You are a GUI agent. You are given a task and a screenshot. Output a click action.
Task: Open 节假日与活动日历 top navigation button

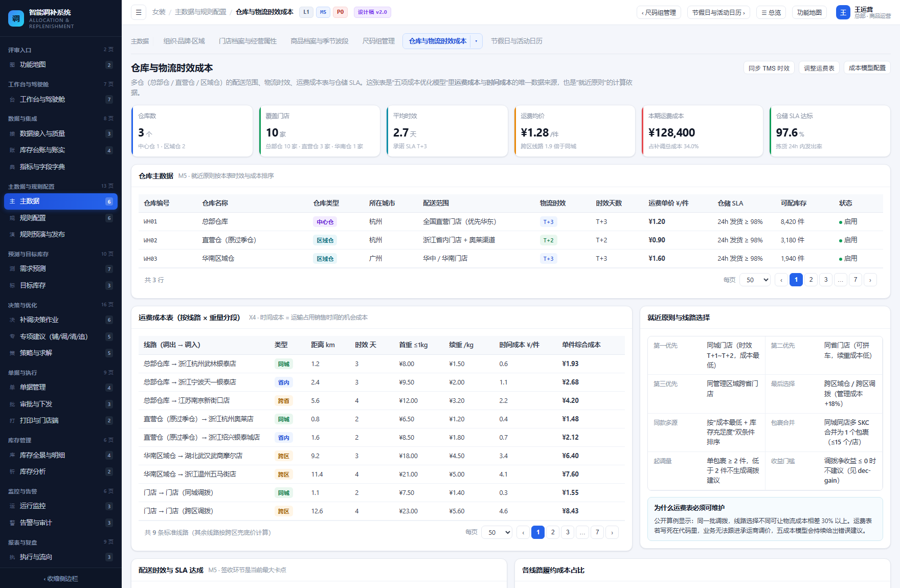tap(718, 12)
